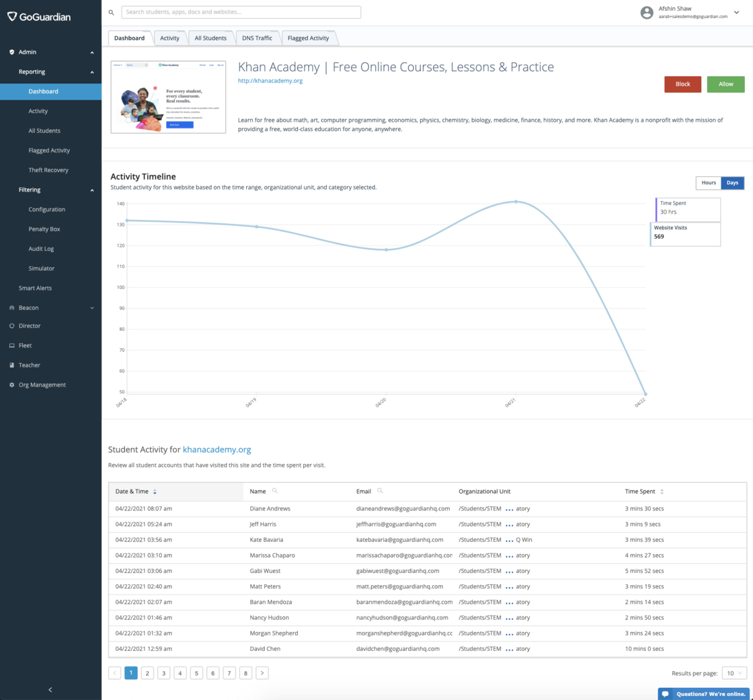Go to next page with the arrow
Viewport: 753px width, 700px height.
262,673
